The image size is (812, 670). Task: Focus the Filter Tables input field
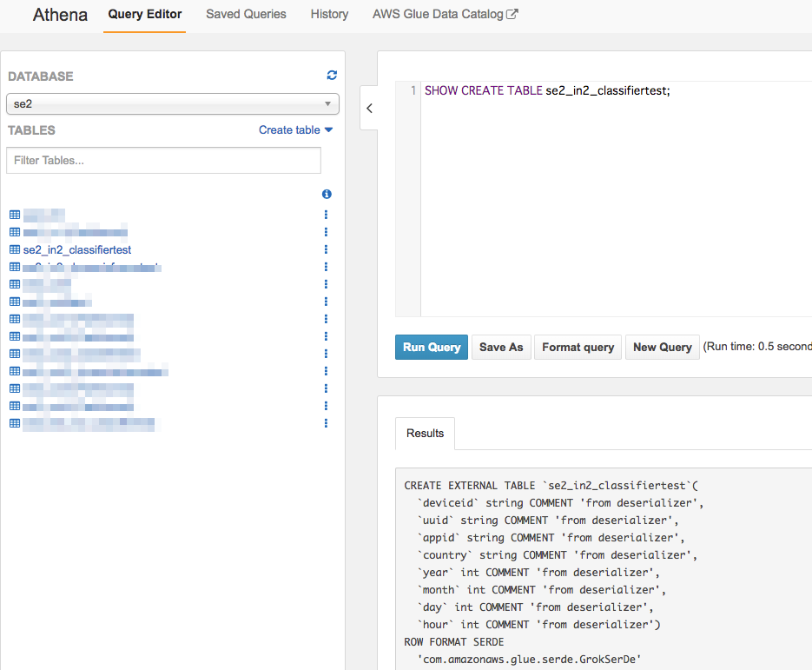163,160
